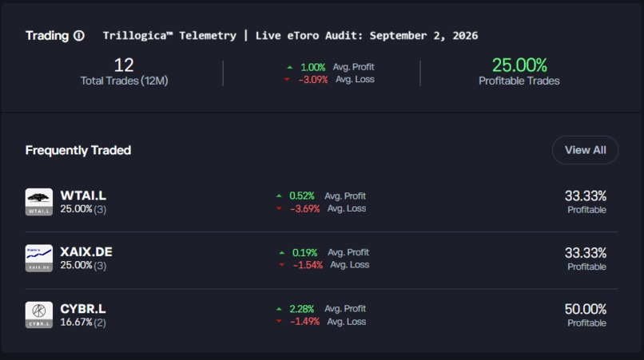The height and width of the screenshot is (360, 644).
Task: Click the 12 Total Trades value
Action: 124,65
